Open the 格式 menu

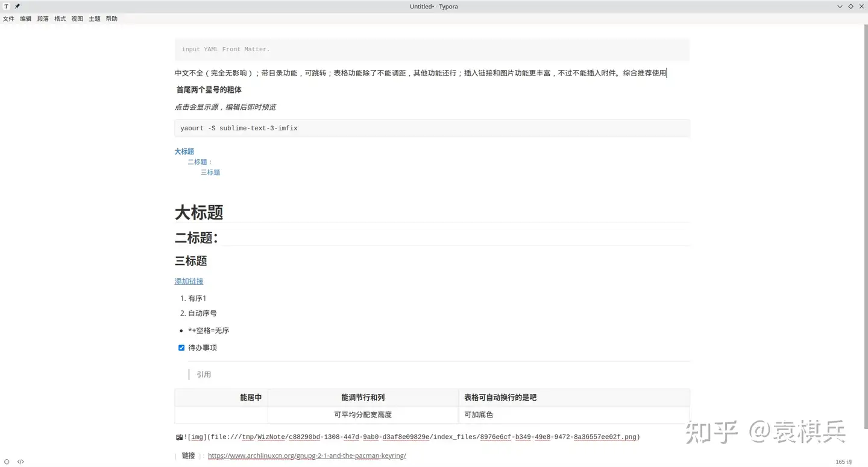(x=60, y=19)
